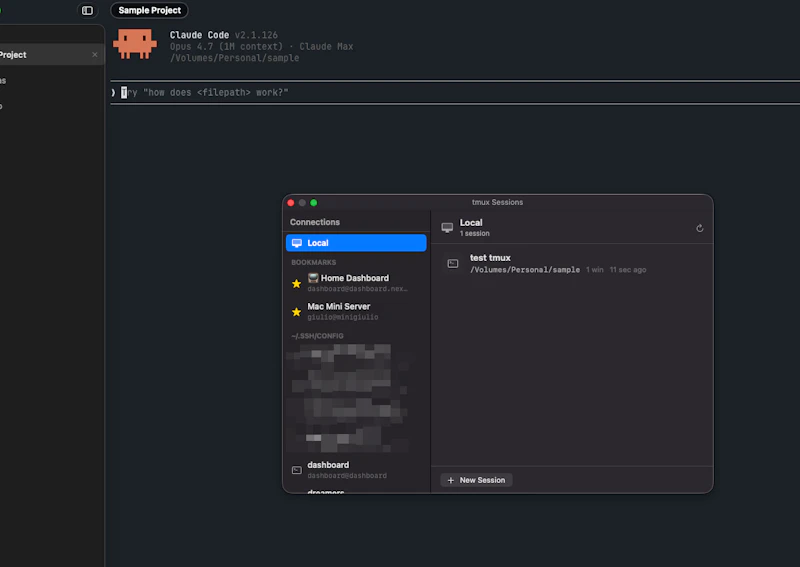Click the Claude Code mascot logo
The image size is (800, 567).
[x=135, y=44]
